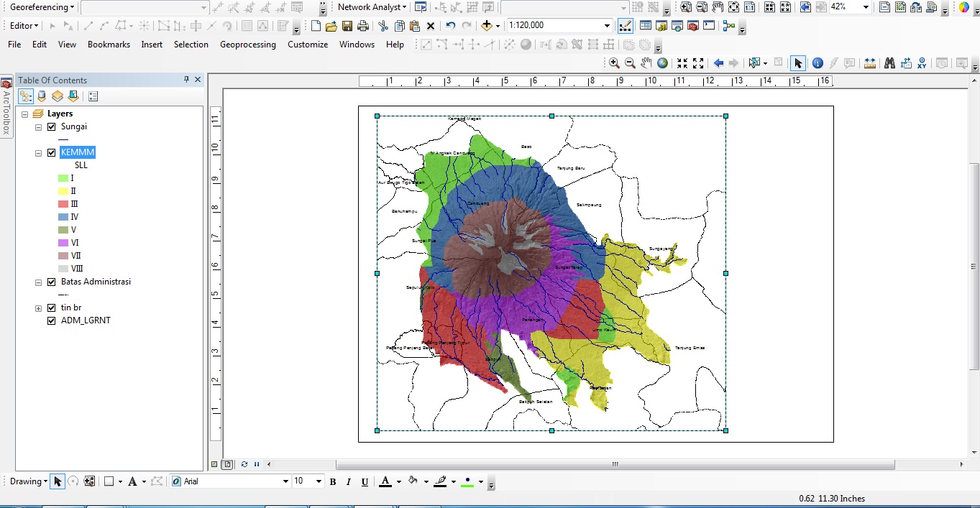Screen dimensions: 980x508
Task: Activate the Zoom In tool
Action: point(615,63)
